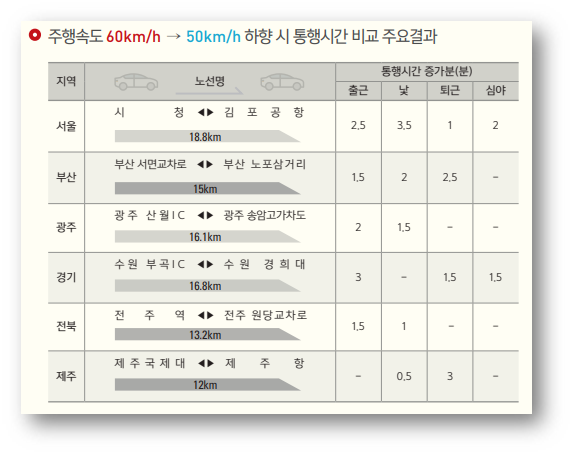Click the 심야 column header
The height and width of the screenshot is (456, 574).
pos(496,90)
